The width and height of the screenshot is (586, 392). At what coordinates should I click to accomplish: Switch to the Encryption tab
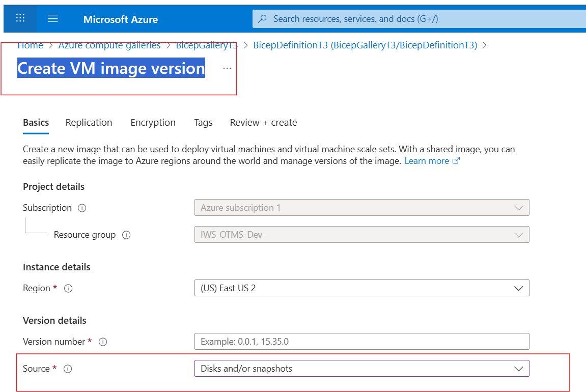(x=153, y=123)
